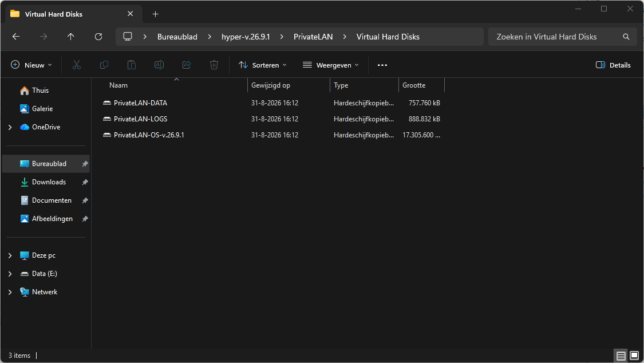Viewport: 644px width, 363px height.
Task: Click the PC monitor icon in address bar
Action: click(128, 37)
